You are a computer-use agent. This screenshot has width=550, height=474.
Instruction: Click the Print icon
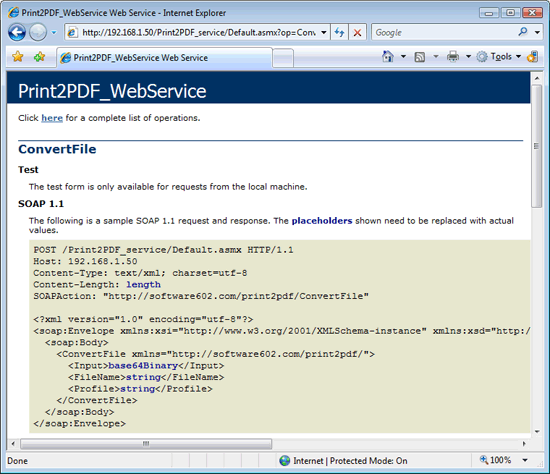(453, 56)
